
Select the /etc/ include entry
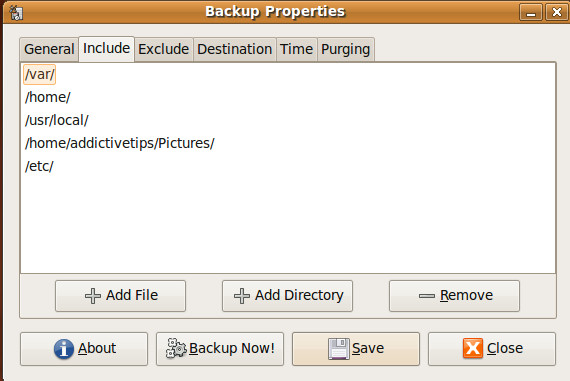(x=39, y=166)
